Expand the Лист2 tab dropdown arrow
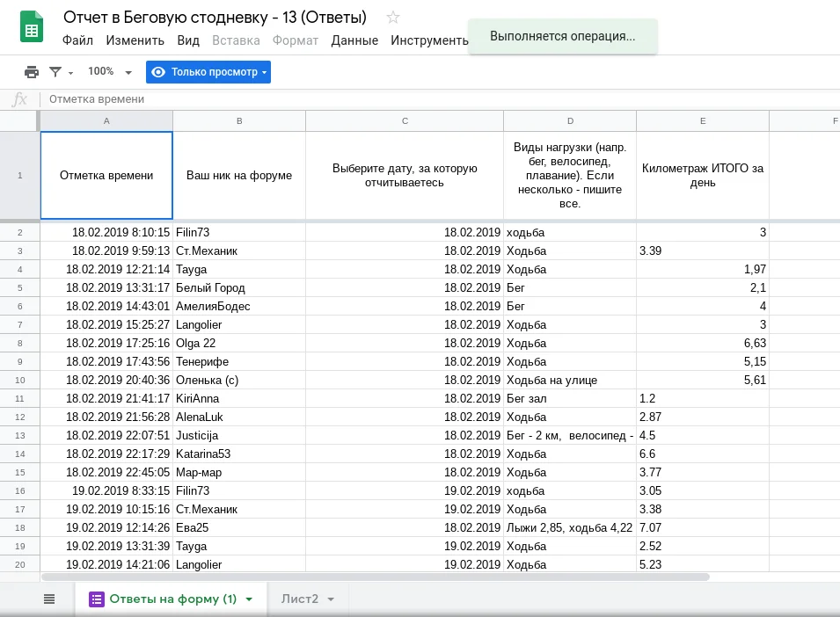 pyautogui.click(x=331, y=599)
